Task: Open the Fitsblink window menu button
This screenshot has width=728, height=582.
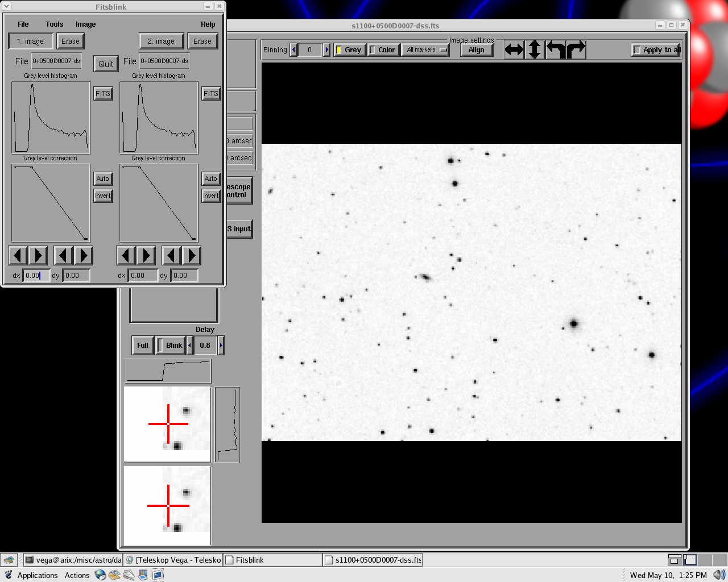Action: point(6,6)
